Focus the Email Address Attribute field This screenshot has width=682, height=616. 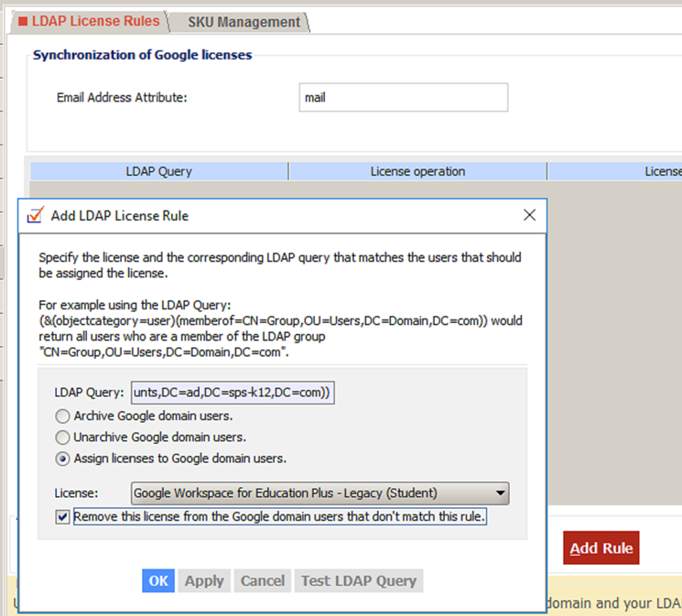403,97
